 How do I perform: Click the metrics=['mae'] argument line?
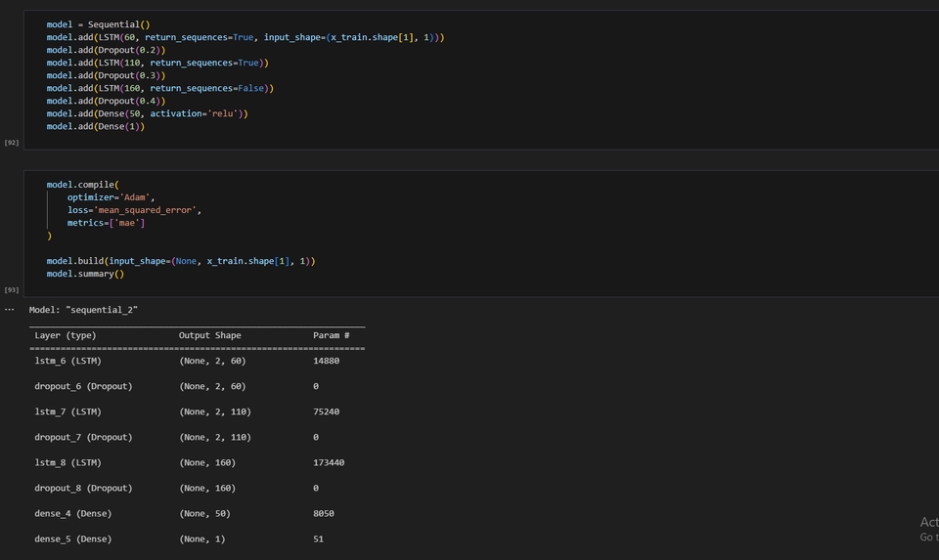tap(106, 223)
